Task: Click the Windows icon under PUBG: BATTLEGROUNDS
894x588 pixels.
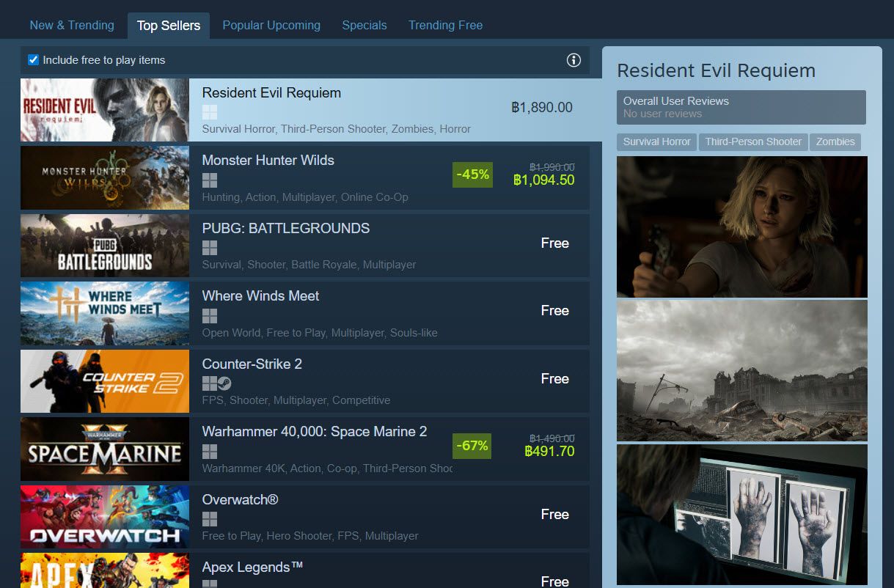Action: coord(210,248)
